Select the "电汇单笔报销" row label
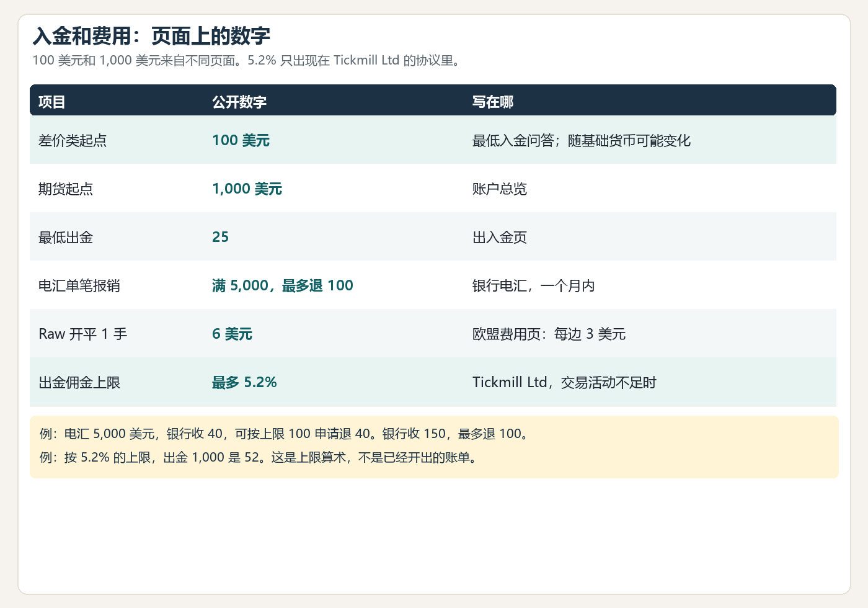Image resolution: width=868 pixels, height=608 pixels. [79, 285]
